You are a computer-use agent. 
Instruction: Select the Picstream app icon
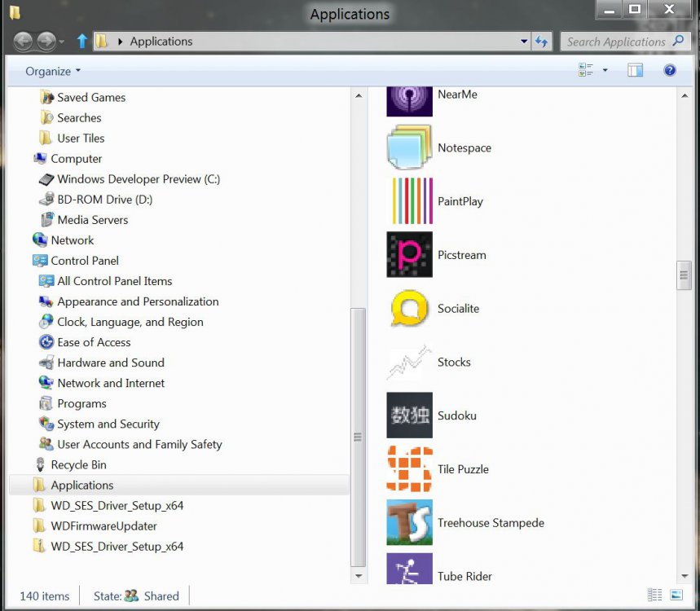point(409,255)
